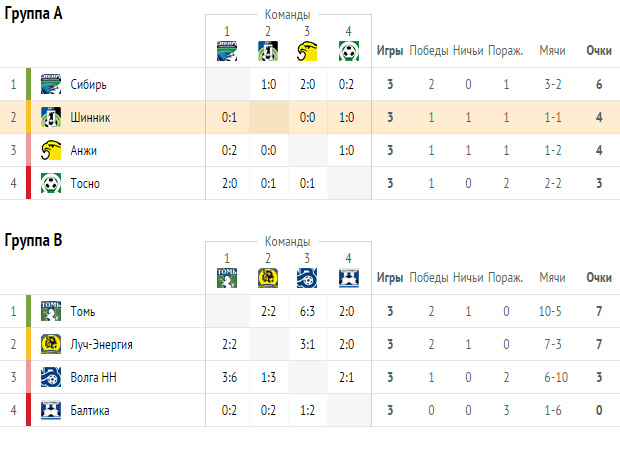Click the Балтика logo in its row
620x449 pixels.
(x=51, y=410)
